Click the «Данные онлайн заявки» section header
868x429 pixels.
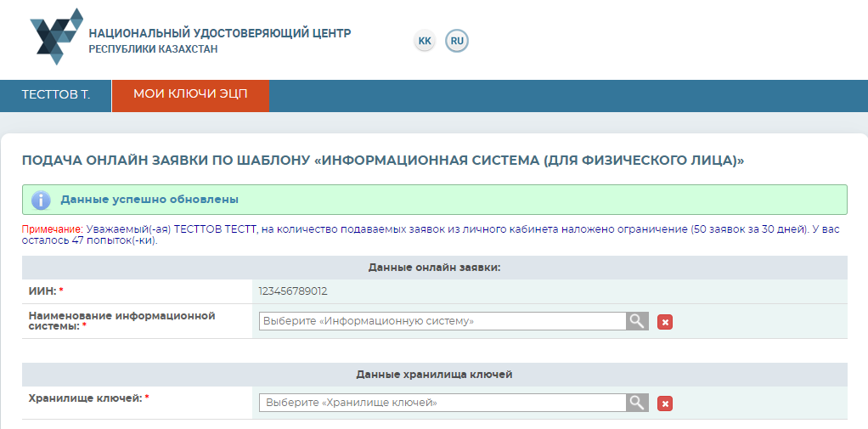click(x=434, y=268)
